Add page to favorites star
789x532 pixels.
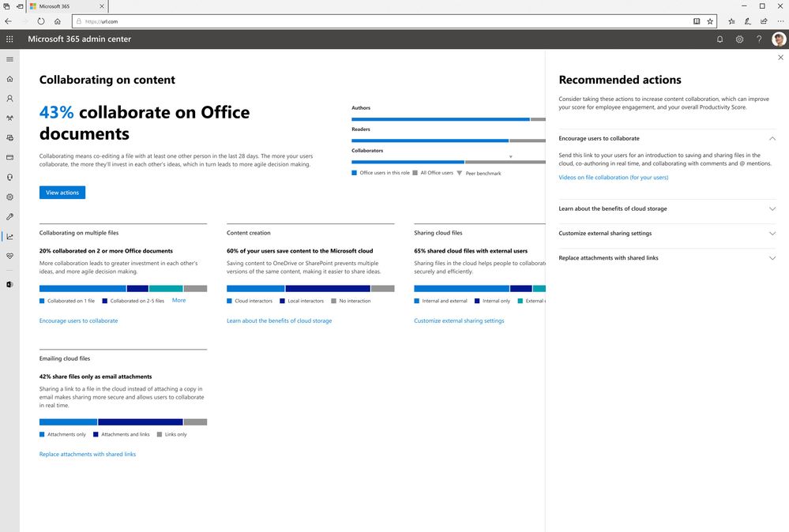(x=710, y=21)
